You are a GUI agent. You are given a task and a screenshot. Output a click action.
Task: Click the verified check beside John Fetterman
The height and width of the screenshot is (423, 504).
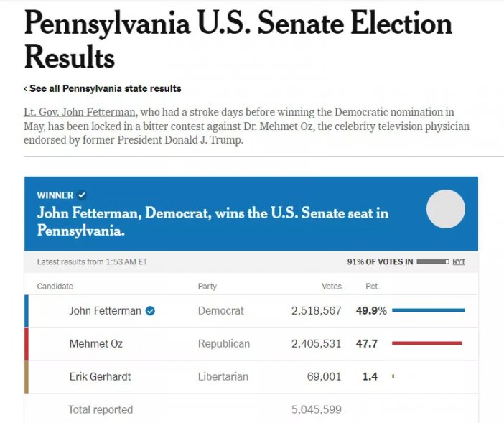tap(151, 311)
